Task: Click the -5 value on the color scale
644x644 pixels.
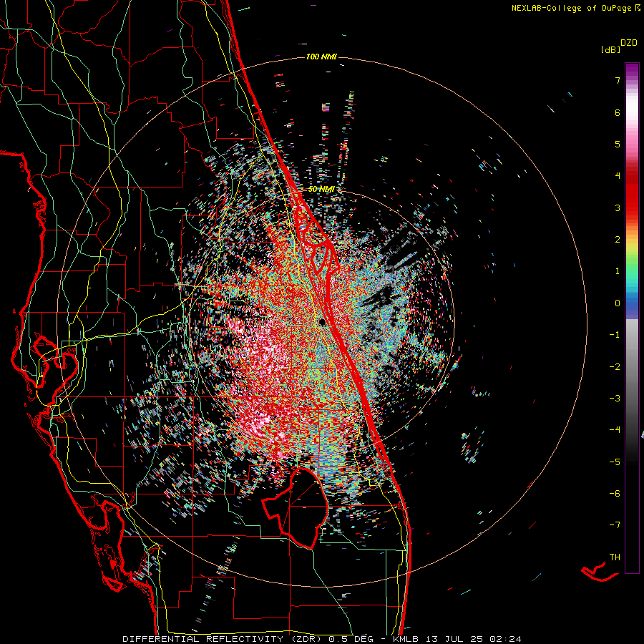Action: point(615,462)
